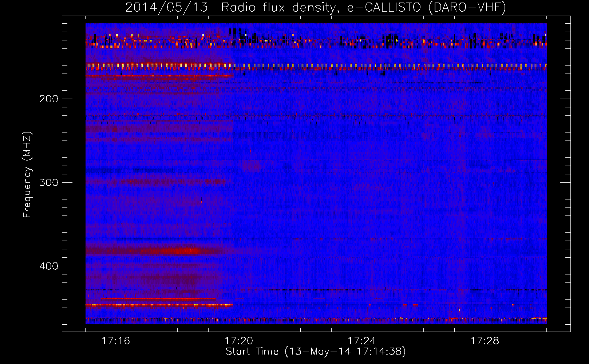Click the 'Frequency (MHZ)' y-axis label
The image size is (589, 364).
tap(27, 175)
